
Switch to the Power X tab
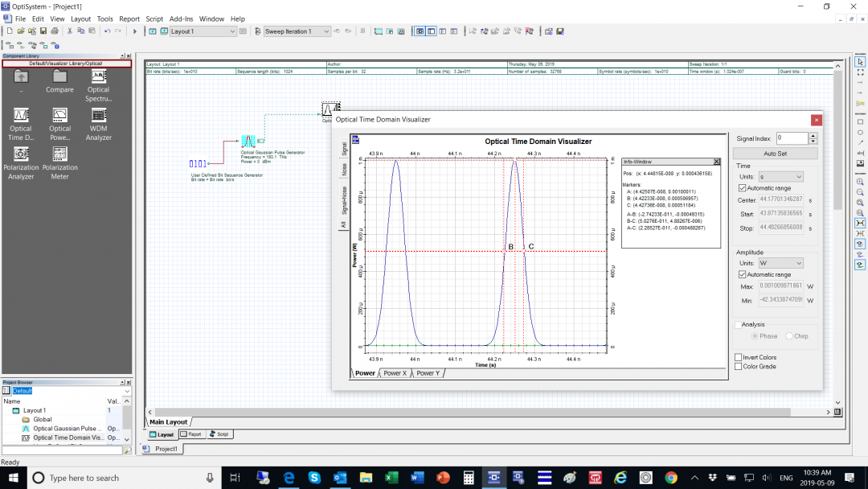coord(395,373)
